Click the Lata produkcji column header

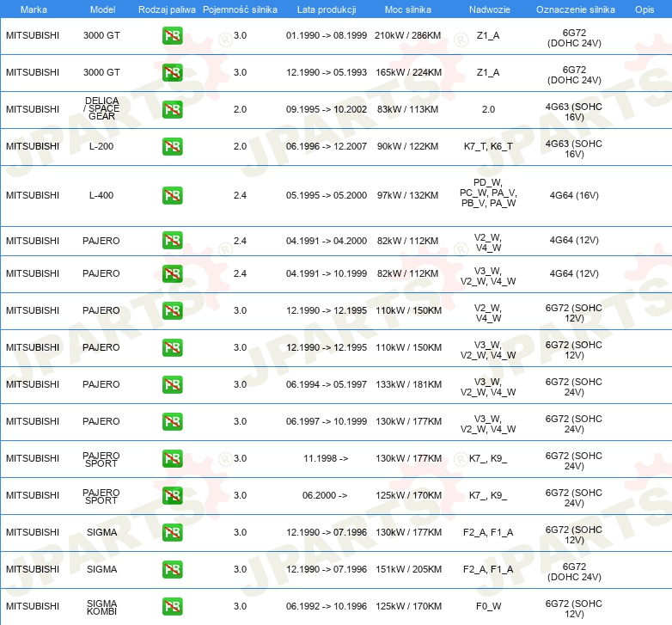click(x=326, y=9)
